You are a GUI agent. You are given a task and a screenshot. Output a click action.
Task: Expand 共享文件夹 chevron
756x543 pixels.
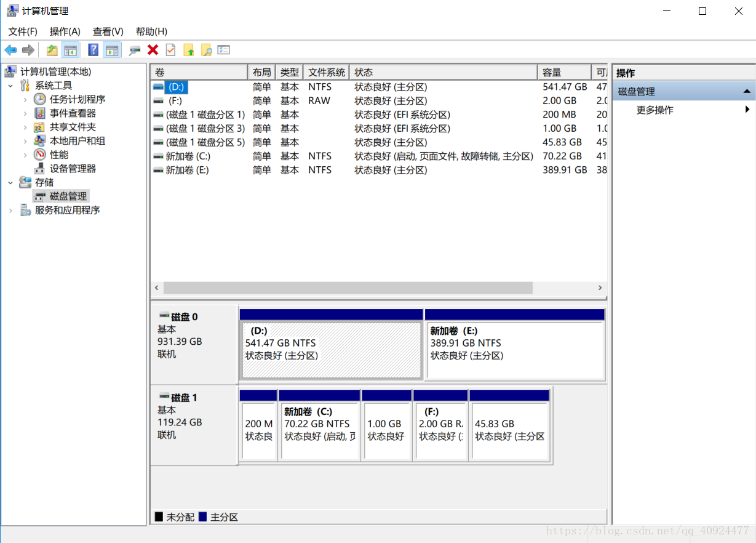(x=25, y=127)
